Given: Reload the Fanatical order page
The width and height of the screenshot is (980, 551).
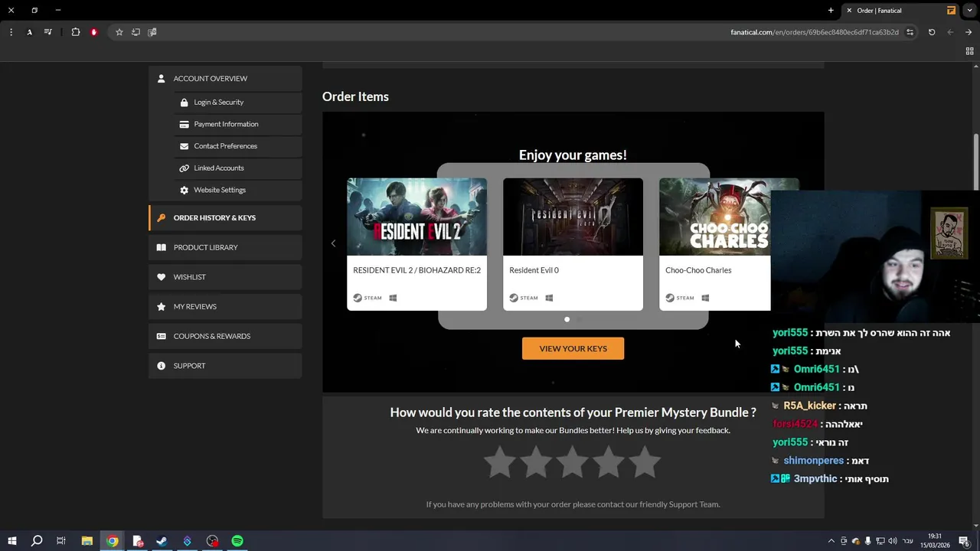Looking at the screenshot, I should tap(932, 32).
